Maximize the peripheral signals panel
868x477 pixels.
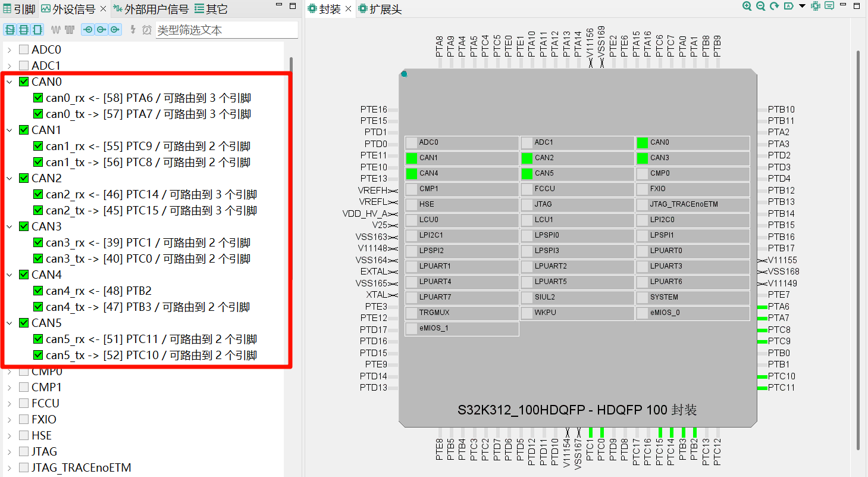pyautogui.click(x=293, y=6)
